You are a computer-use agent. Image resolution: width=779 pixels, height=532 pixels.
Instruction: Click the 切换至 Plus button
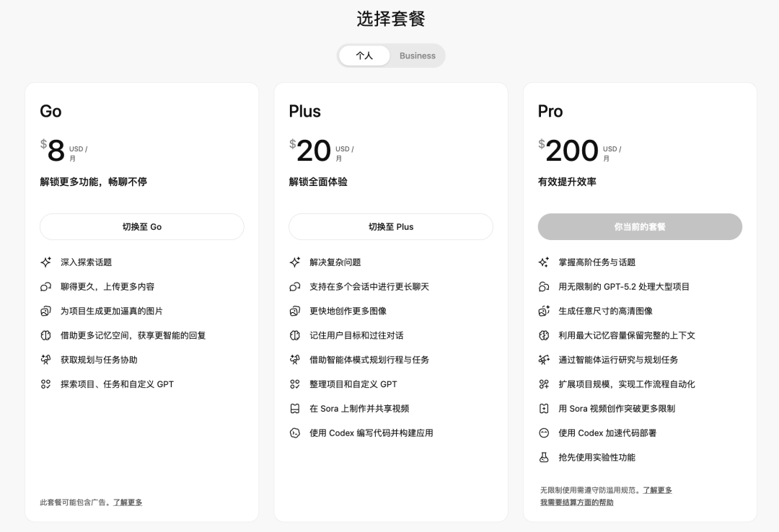[x=391, y=227]
